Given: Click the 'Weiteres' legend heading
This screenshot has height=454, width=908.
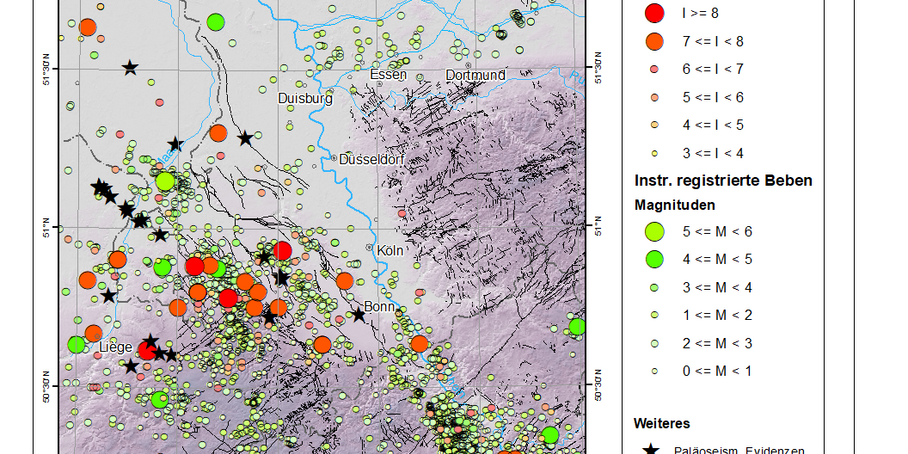Looking at the screenshot, I should pos(662,424).
